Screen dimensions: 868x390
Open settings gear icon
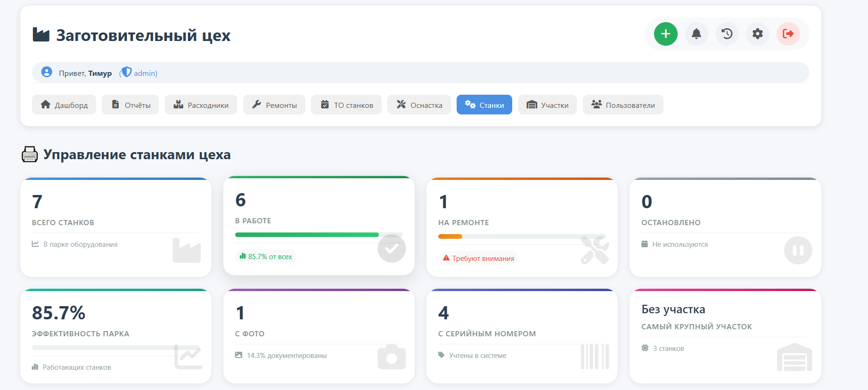click(x=758, y=34)
